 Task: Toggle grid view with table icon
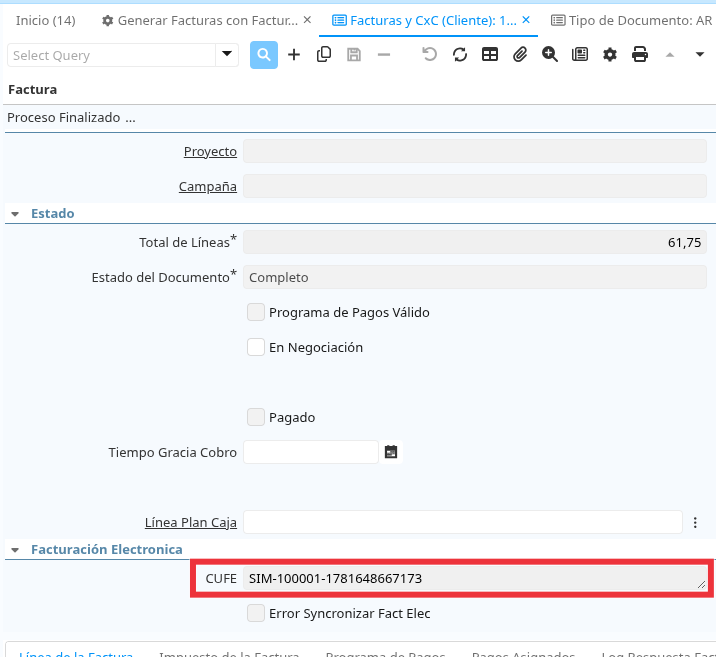490,55
